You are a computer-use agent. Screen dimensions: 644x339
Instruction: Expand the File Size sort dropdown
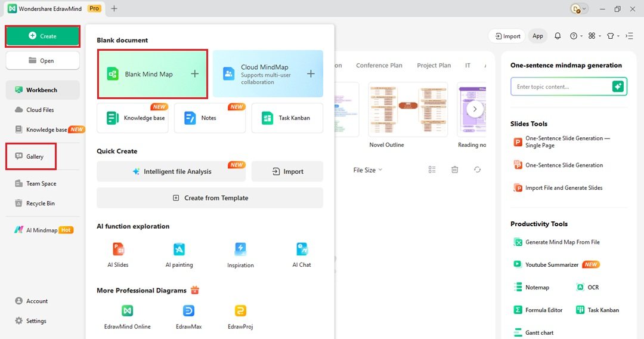click(367, 169)
